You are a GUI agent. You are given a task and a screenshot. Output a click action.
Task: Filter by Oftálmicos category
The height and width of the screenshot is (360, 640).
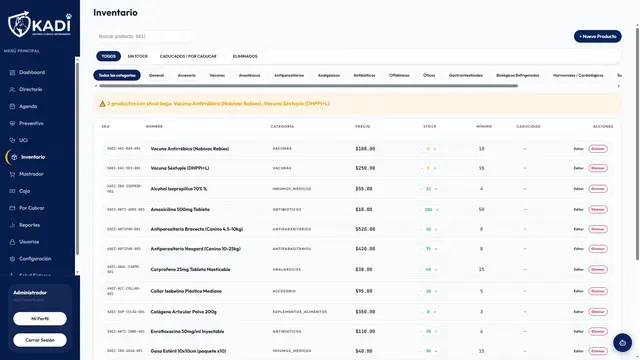(399, 76)
